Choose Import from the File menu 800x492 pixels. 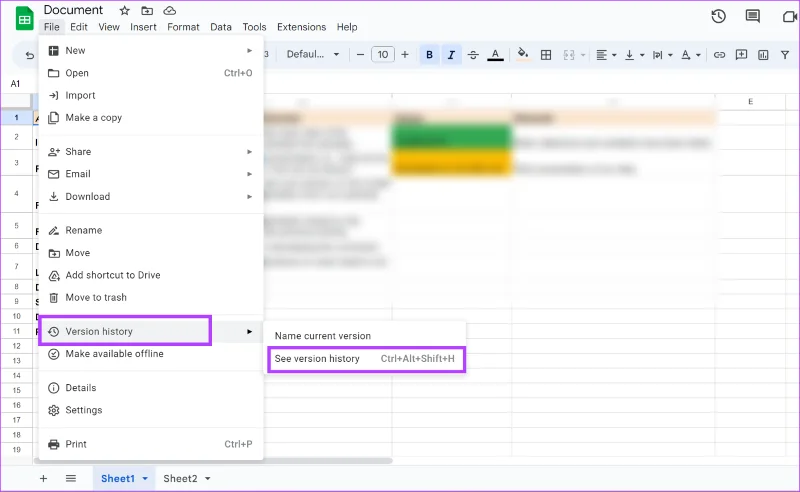point(151,95)
